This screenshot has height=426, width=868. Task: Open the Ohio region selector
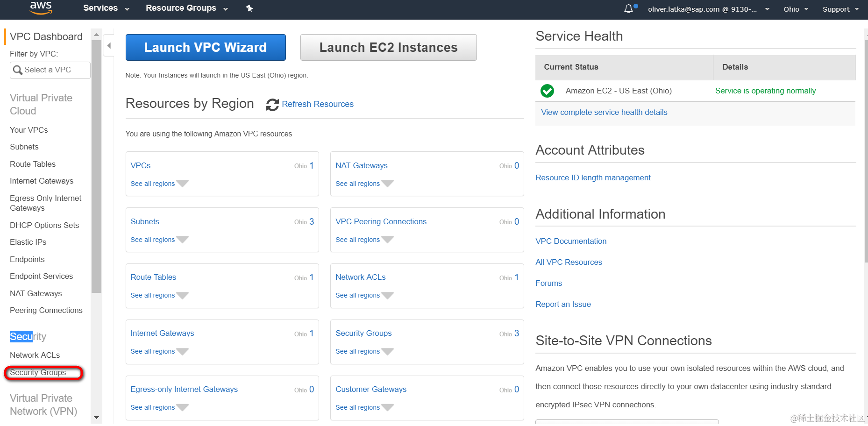(796, 9)
